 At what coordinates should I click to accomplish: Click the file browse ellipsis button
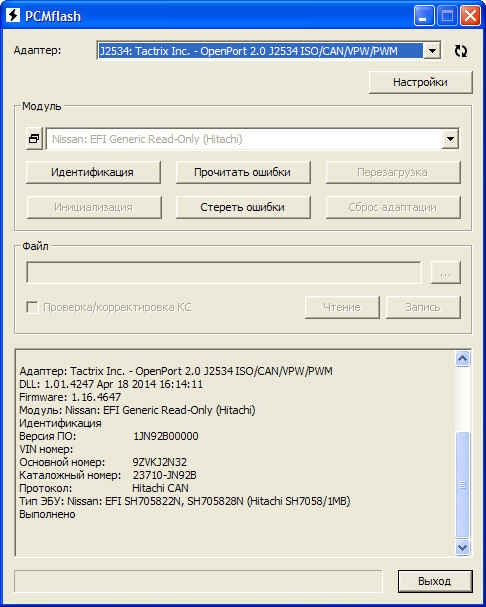(x=445, y=273)
